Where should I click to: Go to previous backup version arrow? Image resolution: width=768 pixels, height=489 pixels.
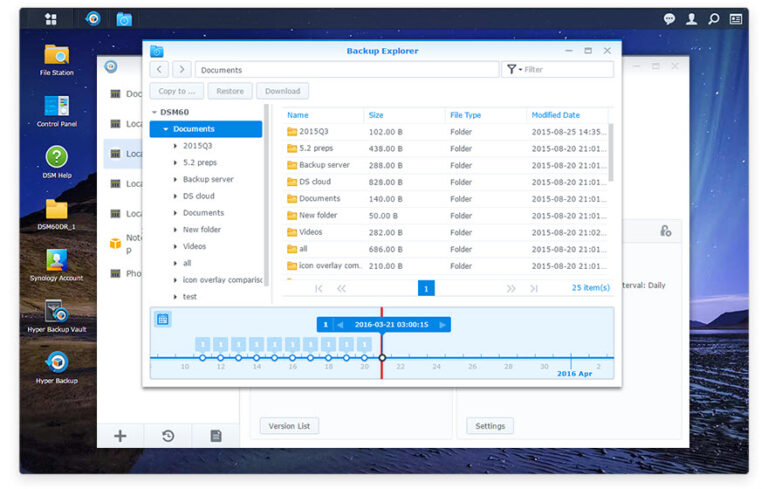click(x=340, y=325)
